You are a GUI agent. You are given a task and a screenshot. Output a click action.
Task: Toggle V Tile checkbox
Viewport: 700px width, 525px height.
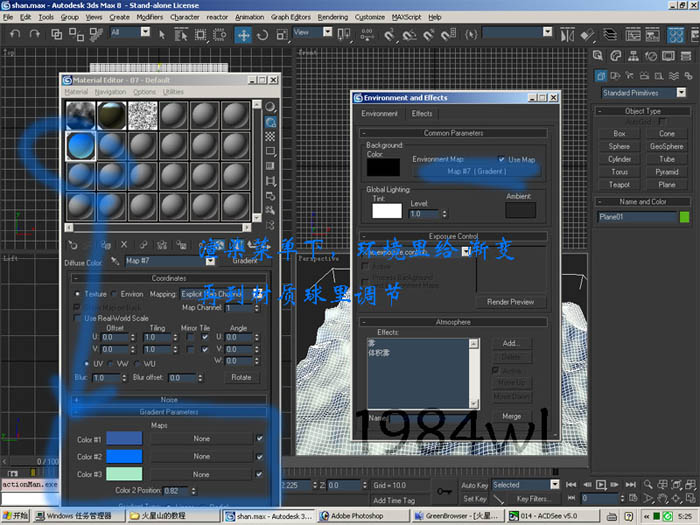coord(205,349)
